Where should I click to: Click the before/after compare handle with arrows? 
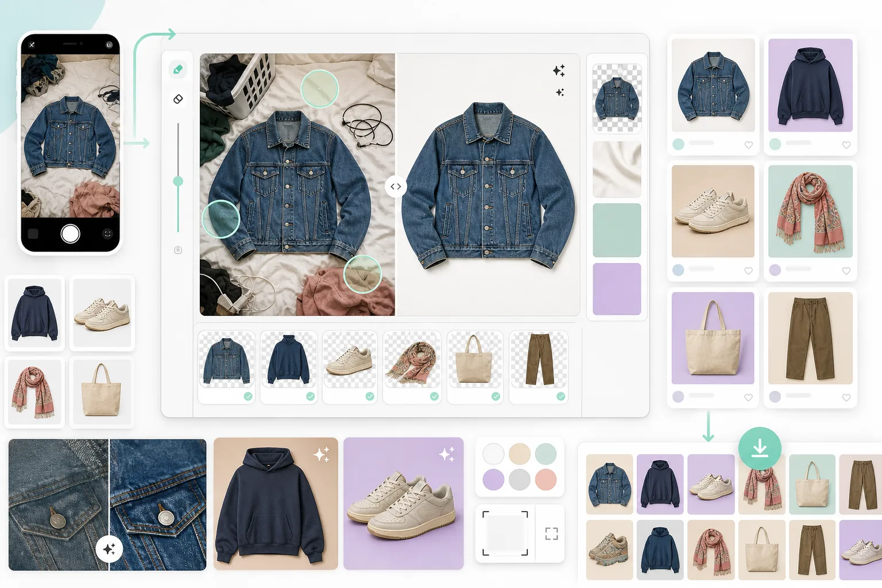click(396, 187)
